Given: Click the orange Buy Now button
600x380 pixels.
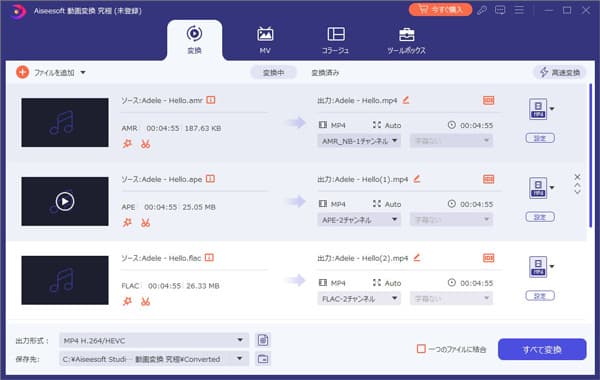Looking at the screenshot, I should pos(440,10).
